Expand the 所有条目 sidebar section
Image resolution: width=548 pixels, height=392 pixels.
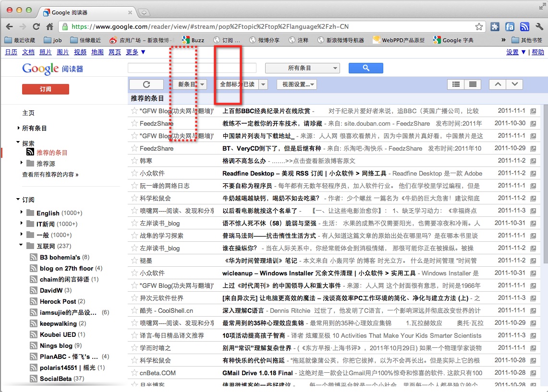(x=19, y=128)
